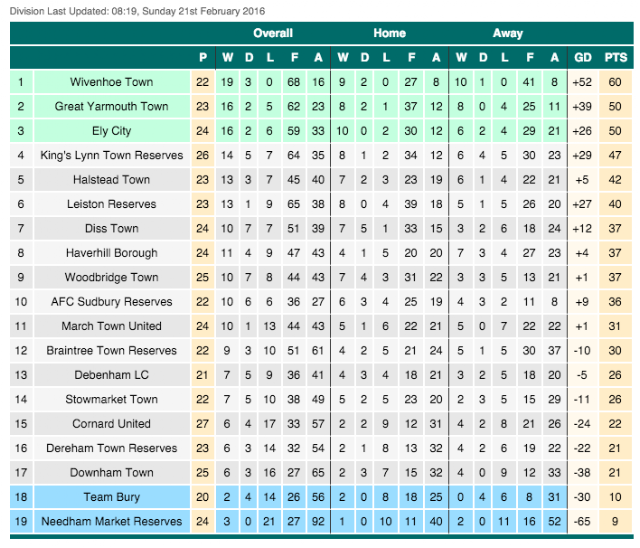The width and height of the screenshot is (640, 548).
Task: Open Diss Town team entry
Action: coord(111,229)
